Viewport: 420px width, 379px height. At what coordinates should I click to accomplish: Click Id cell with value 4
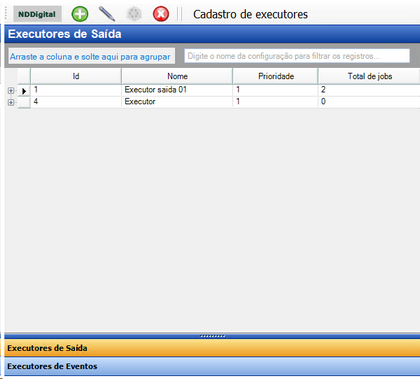coord(76,102)
